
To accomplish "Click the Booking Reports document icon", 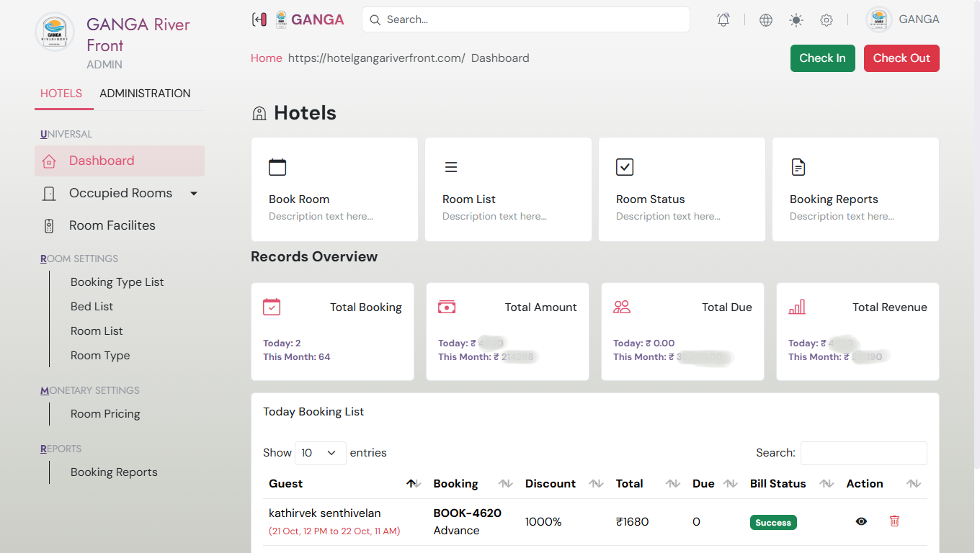I will pos(798,166).
